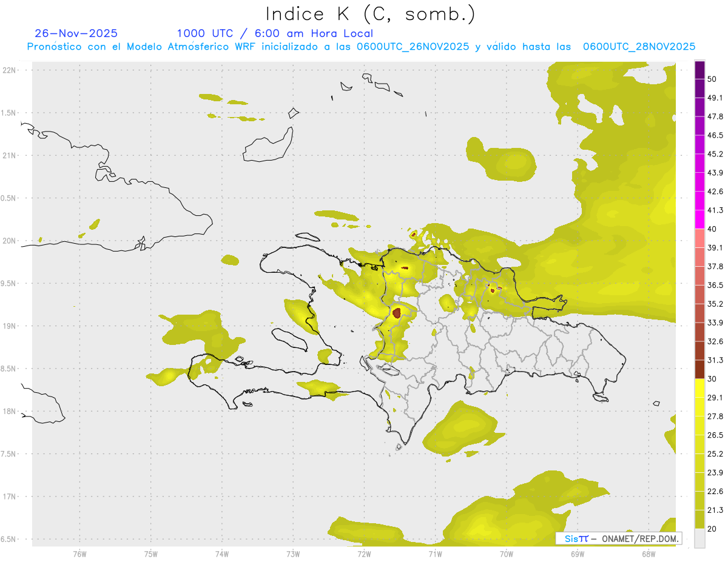Screen dimensions: 728x562
Task: Click the legend value "36.5"
Action: click(x=715, y=286)
